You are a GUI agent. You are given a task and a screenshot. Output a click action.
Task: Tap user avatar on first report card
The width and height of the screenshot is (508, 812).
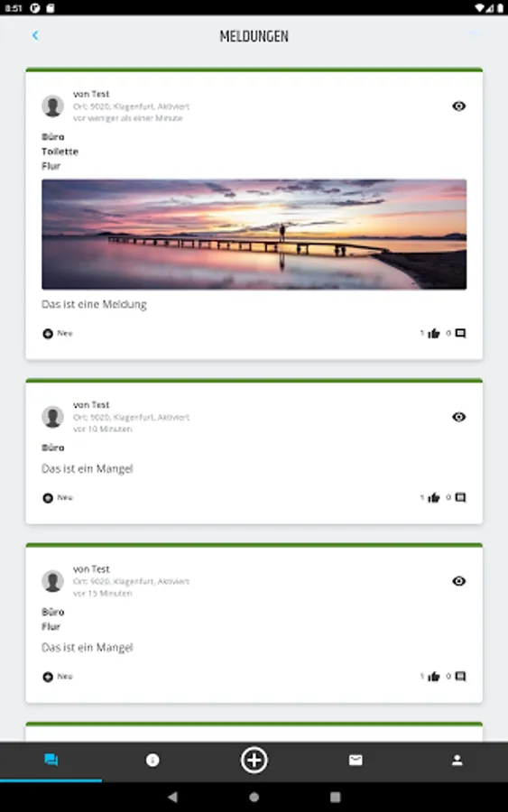pyautogui.click(x=53, y=106)
